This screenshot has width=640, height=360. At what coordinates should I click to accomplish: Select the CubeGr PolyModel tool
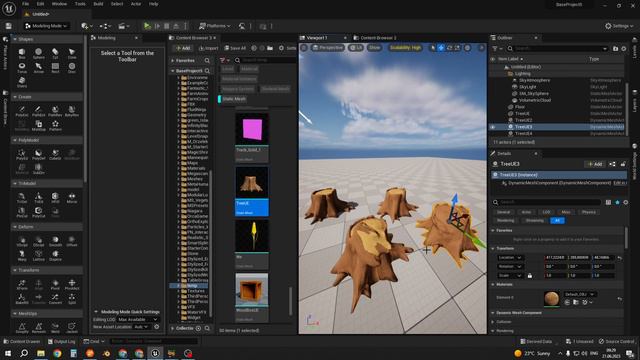coord(55,154)
